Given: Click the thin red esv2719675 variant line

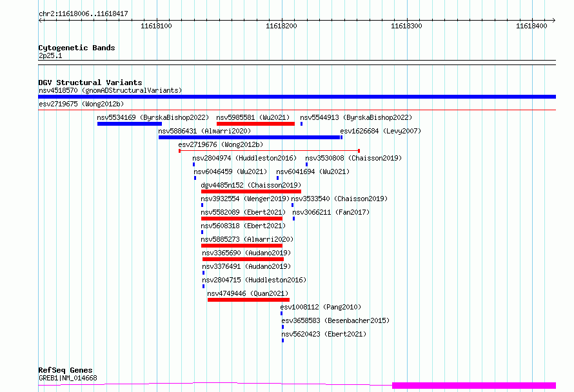Looking at the screenshot, I should (297, 110).
